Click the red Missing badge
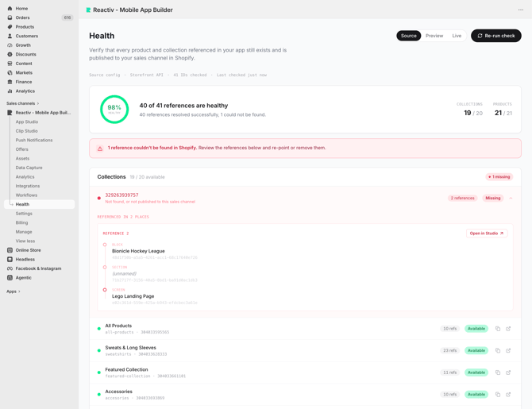 492,198
